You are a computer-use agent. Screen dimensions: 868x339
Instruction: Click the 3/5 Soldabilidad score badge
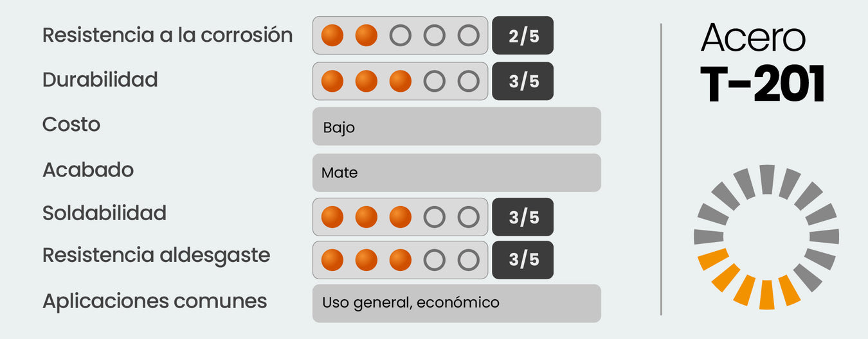pos(523,217)
